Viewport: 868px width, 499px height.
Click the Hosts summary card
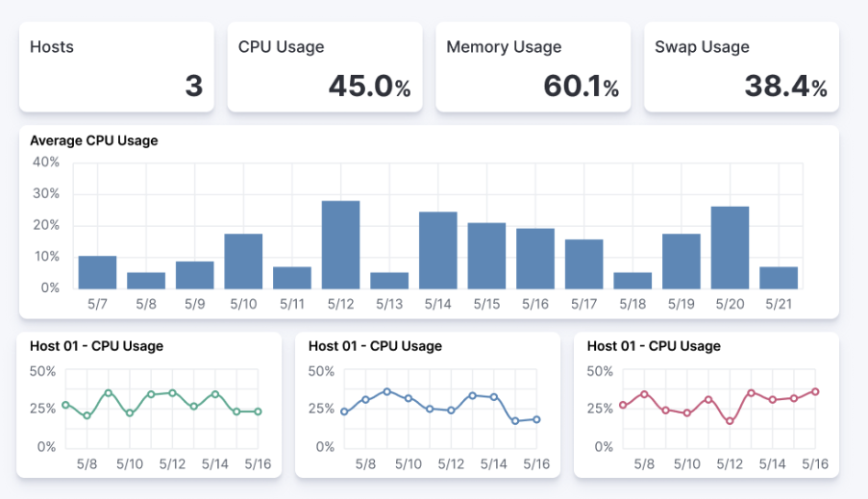coord(116,66)
